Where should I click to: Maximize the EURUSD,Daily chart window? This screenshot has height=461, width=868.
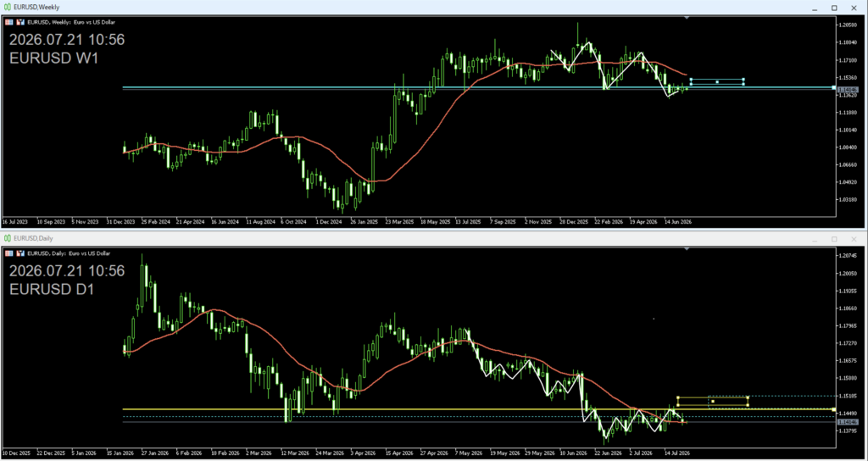pos(834,239)
